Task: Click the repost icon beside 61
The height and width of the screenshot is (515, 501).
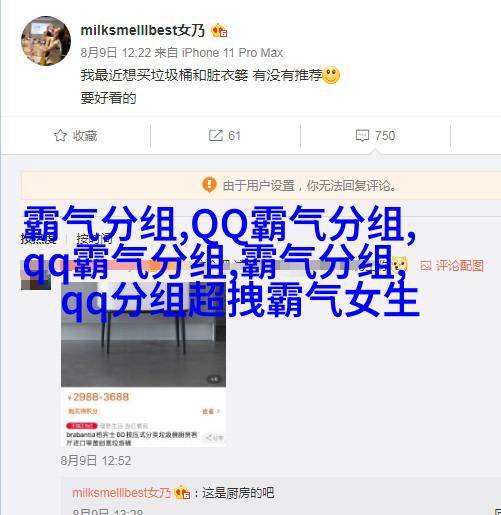Action: coord(215,135)
